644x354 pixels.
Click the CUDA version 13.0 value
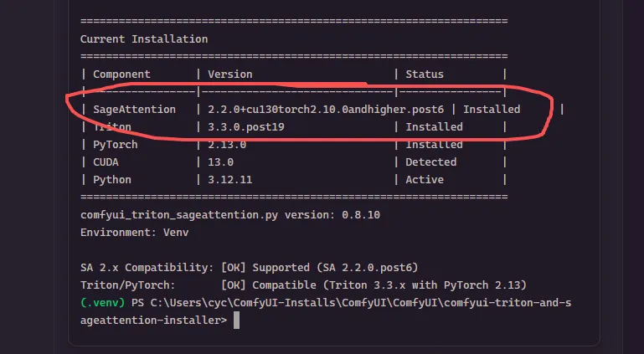point(220,162)
